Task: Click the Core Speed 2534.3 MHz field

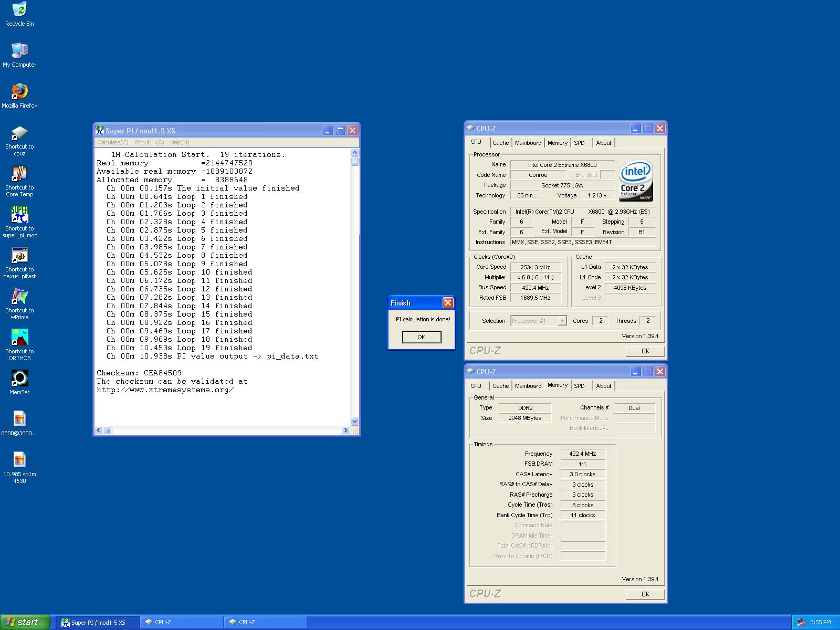Action: click(x=535, y=267)
